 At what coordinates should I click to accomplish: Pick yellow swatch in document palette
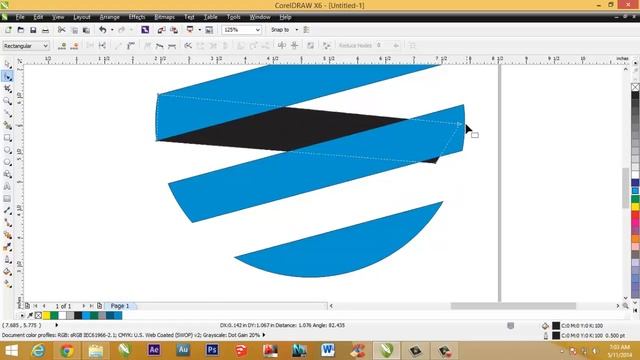pyautogui.click(x=46, y=316)
